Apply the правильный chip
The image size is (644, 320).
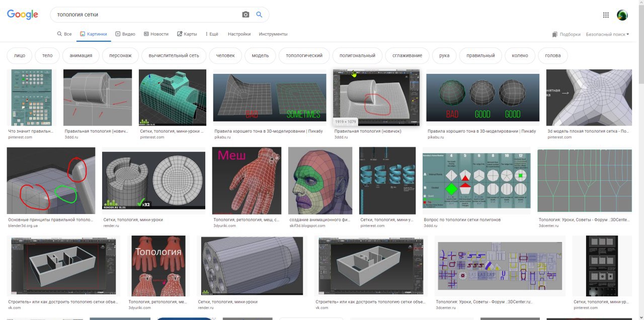point(480,55)
